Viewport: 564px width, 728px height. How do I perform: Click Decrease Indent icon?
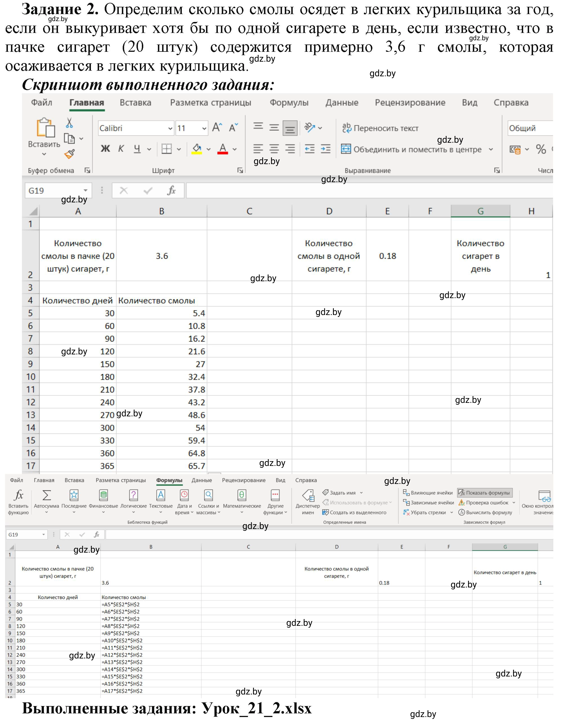[x=310, y=149]
